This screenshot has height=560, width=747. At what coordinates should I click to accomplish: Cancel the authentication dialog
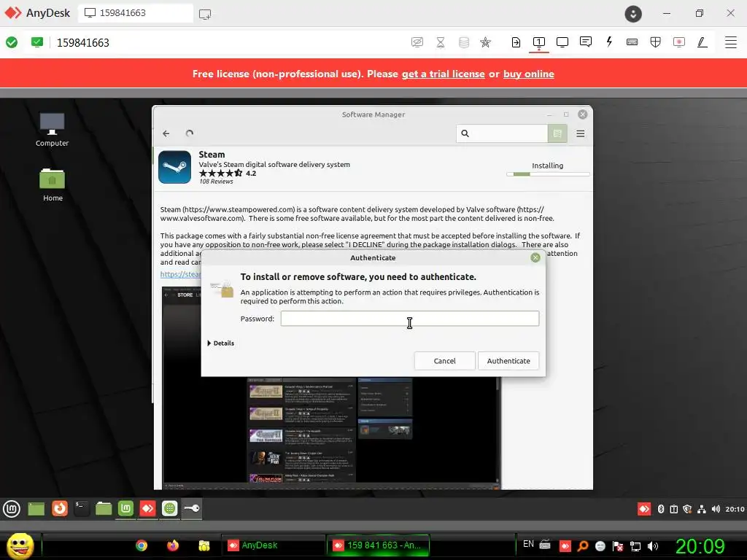pos(444,361)
